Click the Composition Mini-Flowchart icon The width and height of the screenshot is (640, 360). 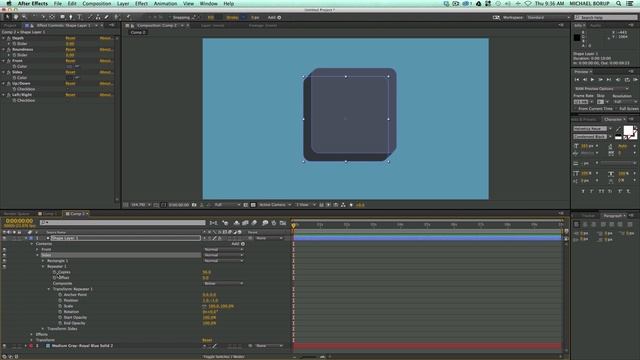pos(213,223)
